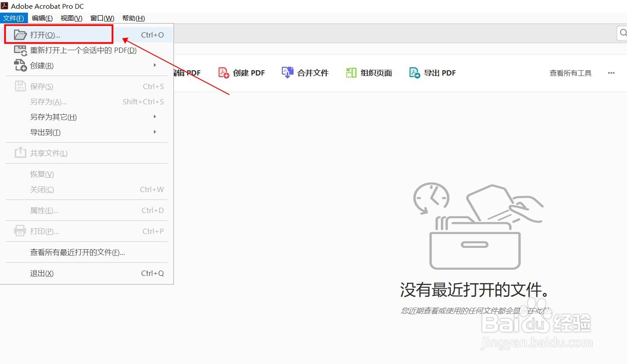Image resolution: width=627 pixels, height=364 pixels.
Task: Click the empty recent-files drawer illustration
Action: click(x=478, y=226)
